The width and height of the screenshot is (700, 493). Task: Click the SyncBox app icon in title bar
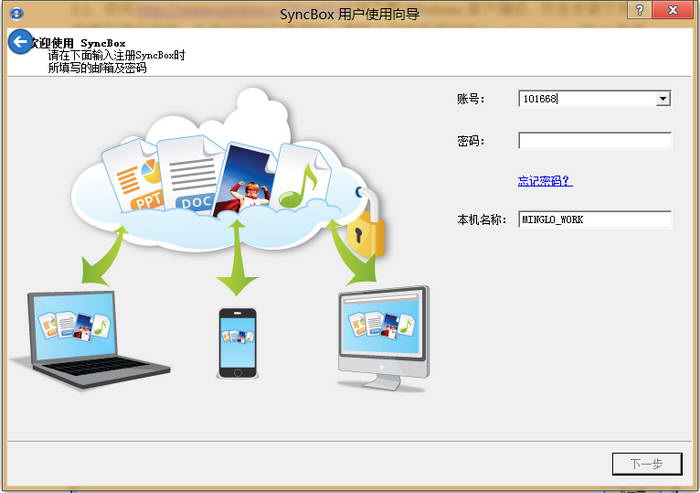[16, 13]
